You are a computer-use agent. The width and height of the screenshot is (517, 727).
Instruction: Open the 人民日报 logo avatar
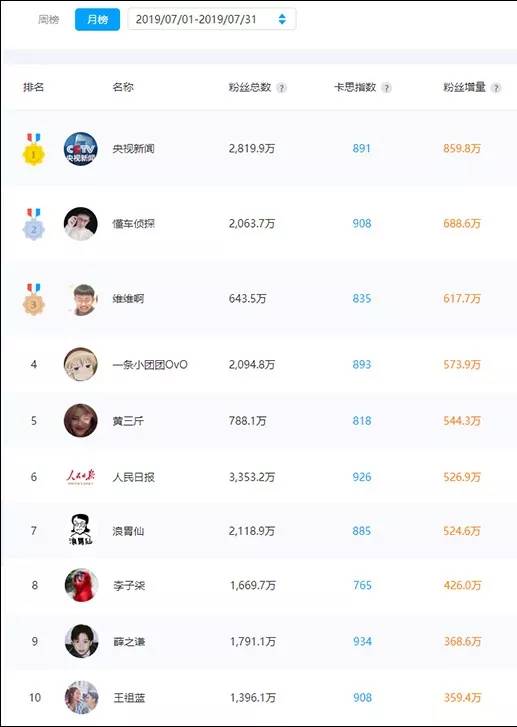tap(81, 477)
